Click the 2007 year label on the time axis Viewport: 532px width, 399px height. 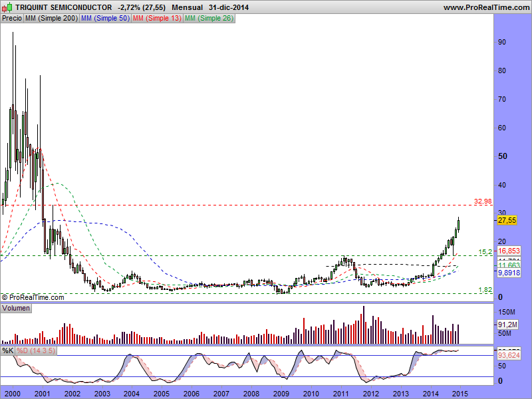pos(221,394)
